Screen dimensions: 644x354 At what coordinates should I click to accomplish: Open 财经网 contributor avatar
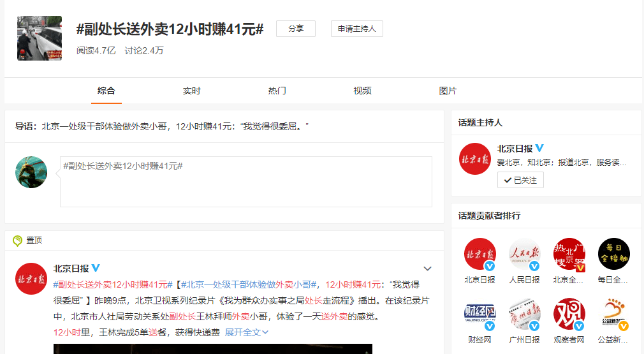pyautogui.click(x=479, y=314)
